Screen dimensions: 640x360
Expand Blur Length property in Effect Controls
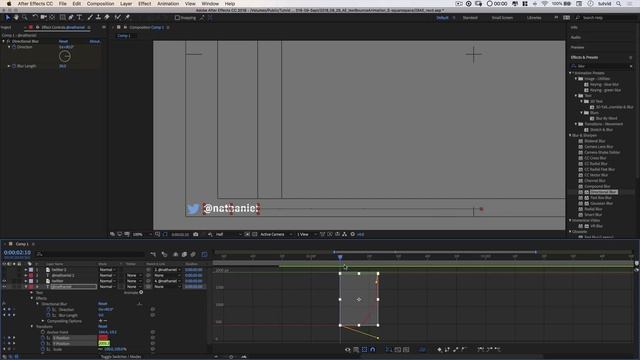9,66
